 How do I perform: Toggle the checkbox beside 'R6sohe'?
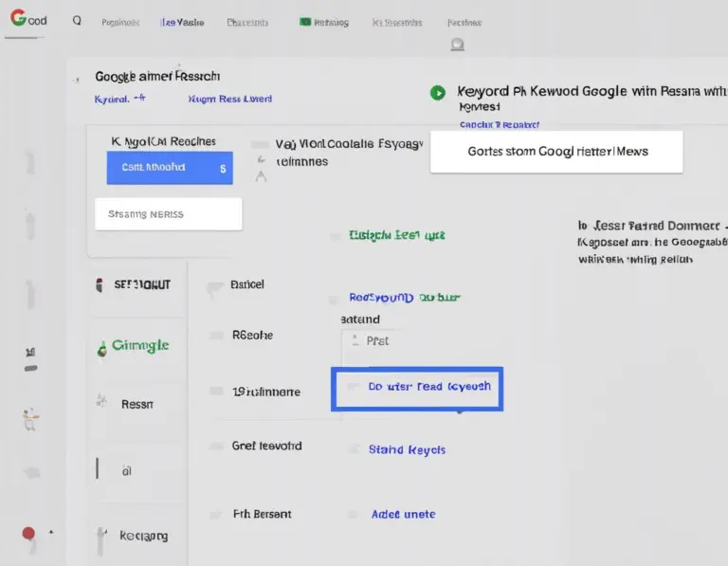click(216, 336)
